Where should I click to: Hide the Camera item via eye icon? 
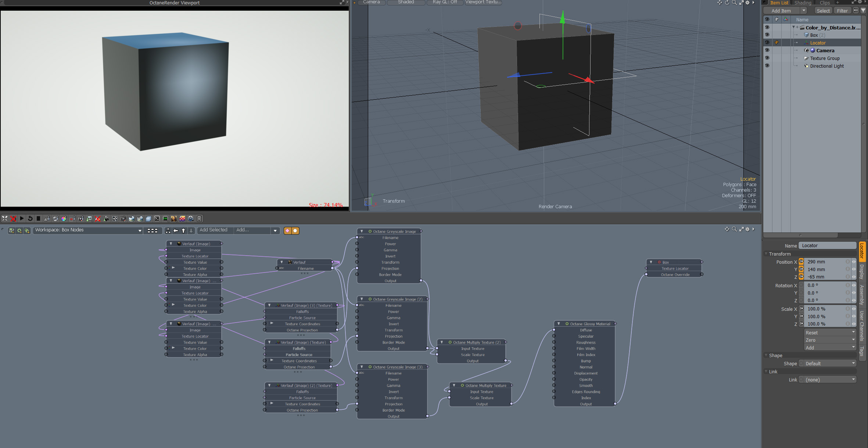(767, 50)
